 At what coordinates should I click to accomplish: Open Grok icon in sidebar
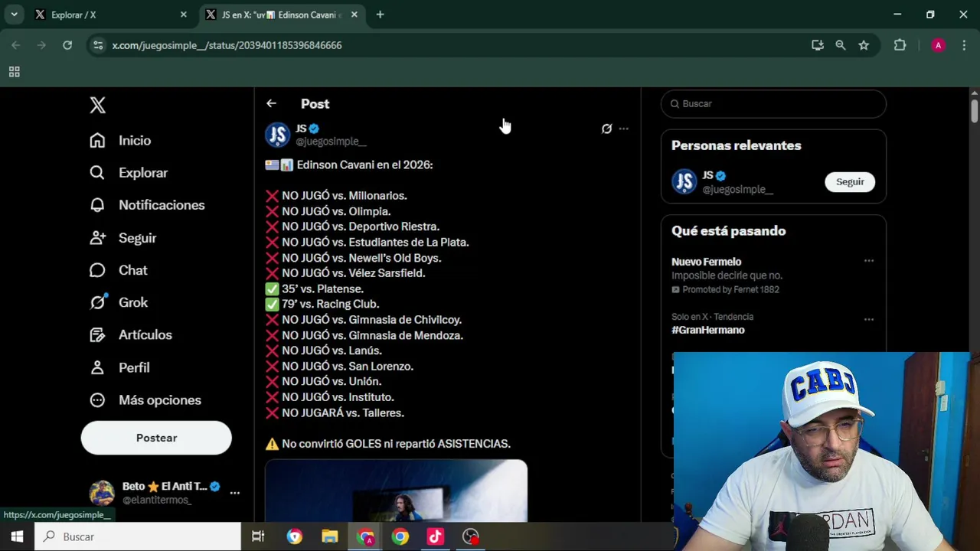[x=97, y=302]
